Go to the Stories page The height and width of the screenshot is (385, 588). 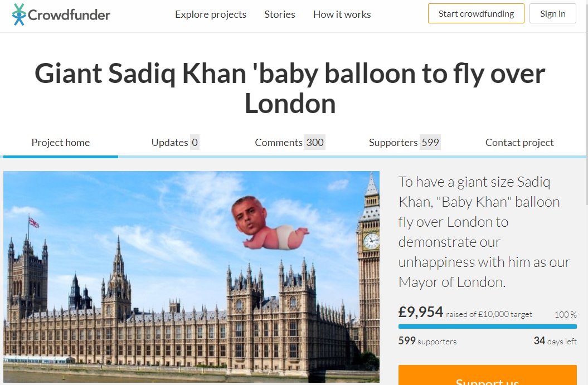tap(279, 14)
